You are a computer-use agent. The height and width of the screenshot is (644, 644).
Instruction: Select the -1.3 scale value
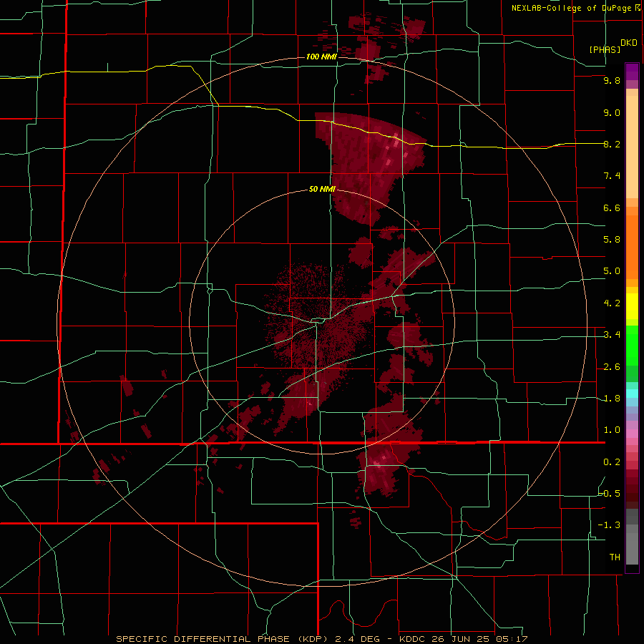609,525
